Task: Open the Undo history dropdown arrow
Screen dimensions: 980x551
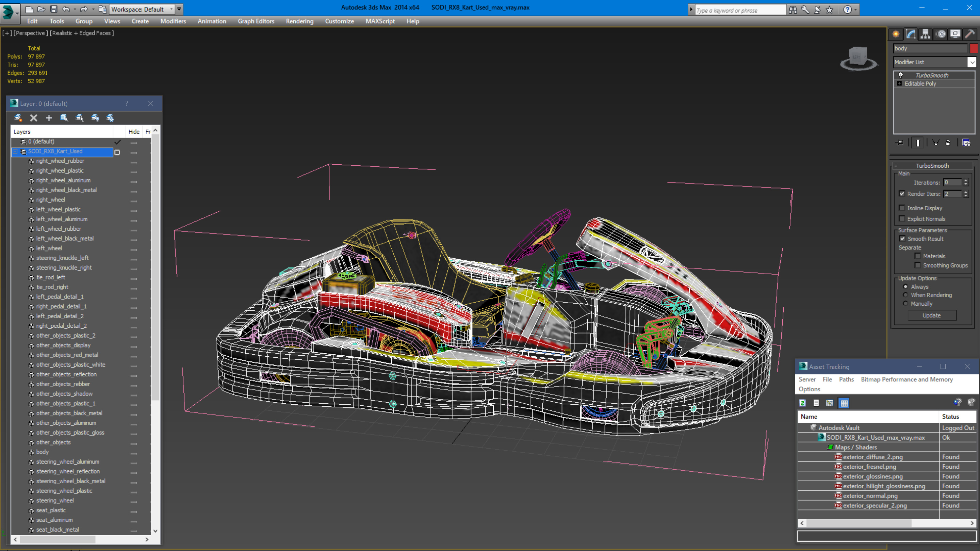Action: tap(75, 9)
